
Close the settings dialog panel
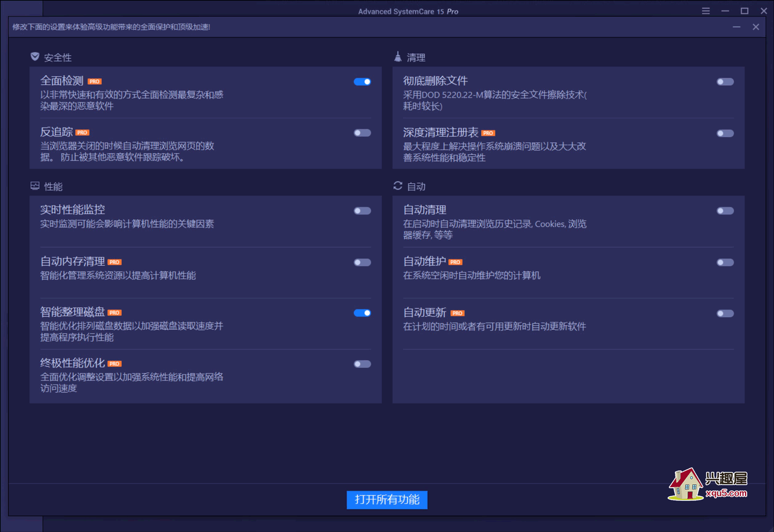[756, 27]
